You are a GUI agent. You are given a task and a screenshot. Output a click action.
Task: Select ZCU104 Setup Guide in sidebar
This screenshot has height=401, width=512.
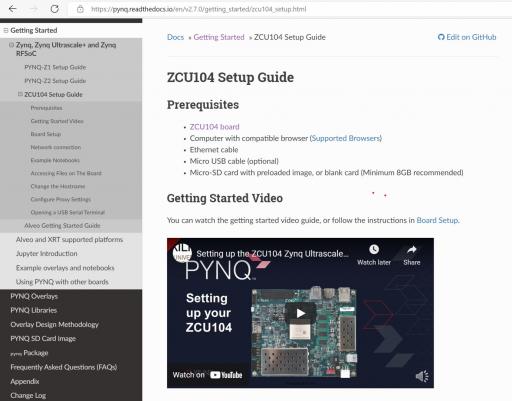53,95
